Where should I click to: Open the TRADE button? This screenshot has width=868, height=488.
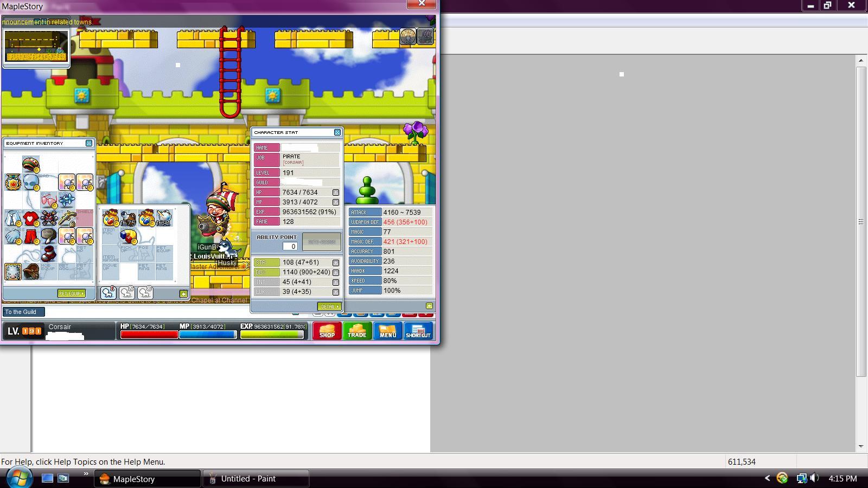coord(357,331)
